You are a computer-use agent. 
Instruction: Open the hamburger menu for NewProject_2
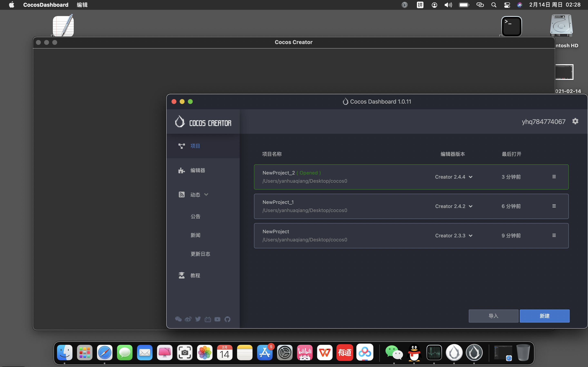[x=554, y=177]
